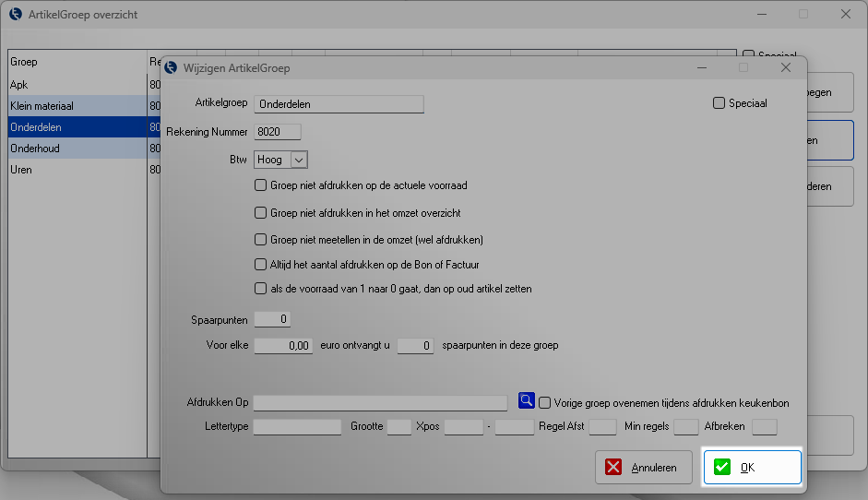Click the Wijzigen ArtikelGroep title bar app icon
Image resolution: width=868 pixels, height=500 pixels.
(171, 67)
